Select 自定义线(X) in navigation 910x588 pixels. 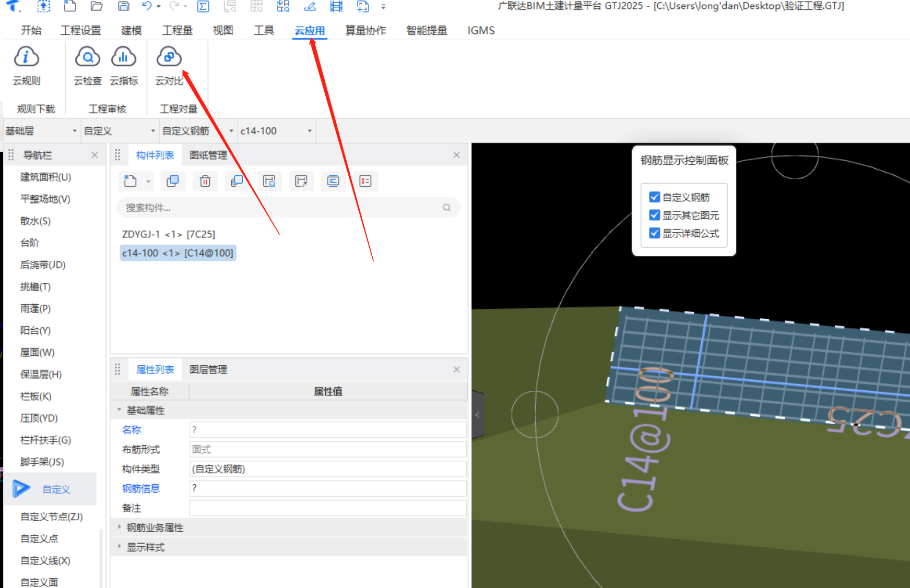45,561
